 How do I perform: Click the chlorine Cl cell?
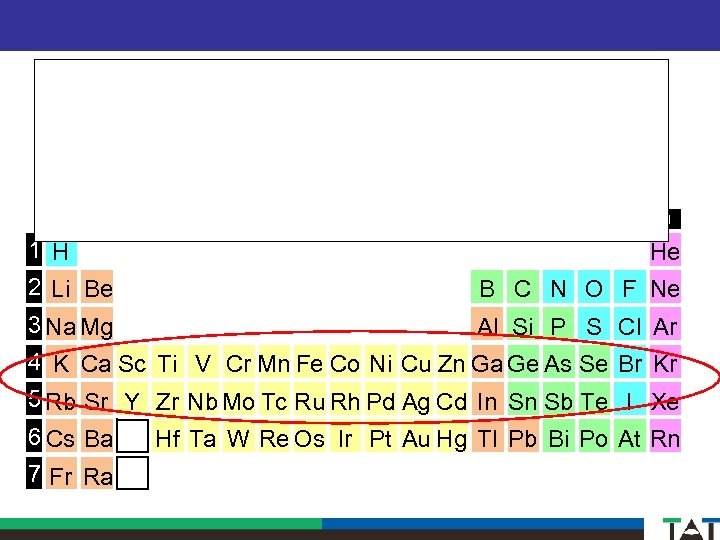click(x=630, y=324)
